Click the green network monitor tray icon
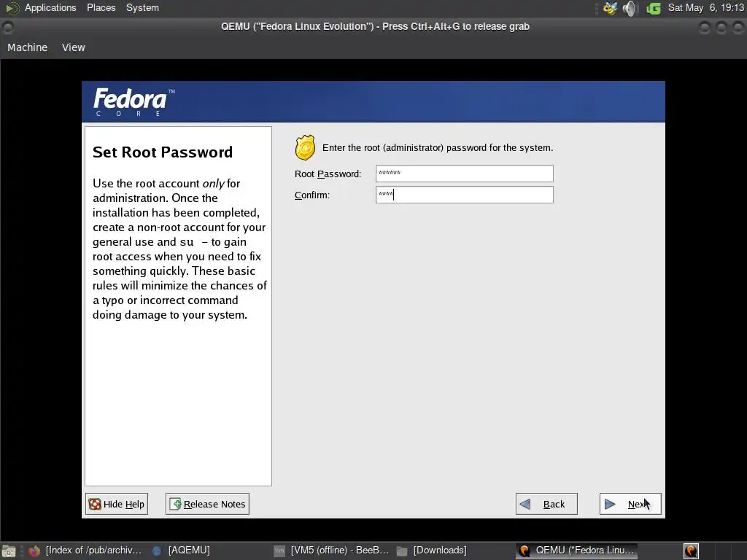Screen dimensions: 747x560 653,9
